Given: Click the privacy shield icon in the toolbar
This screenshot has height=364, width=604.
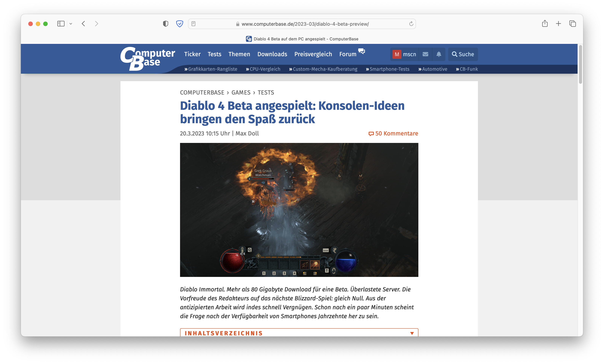Looking at the screenshot, I should pyautogui.click(x=166, y=24).
